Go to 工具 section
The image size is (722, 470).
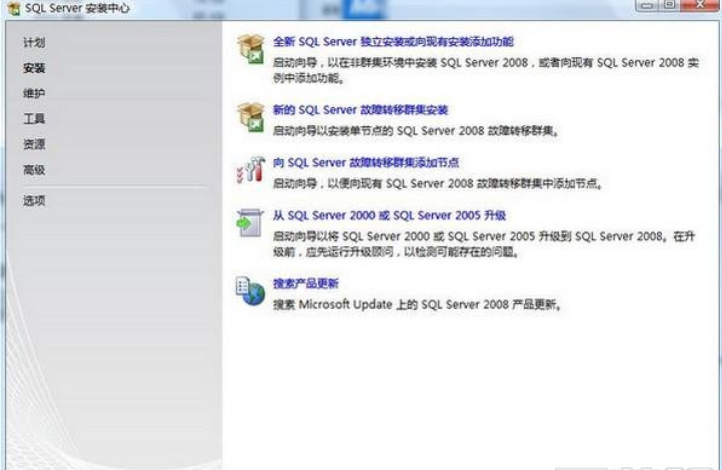[34, 119]
